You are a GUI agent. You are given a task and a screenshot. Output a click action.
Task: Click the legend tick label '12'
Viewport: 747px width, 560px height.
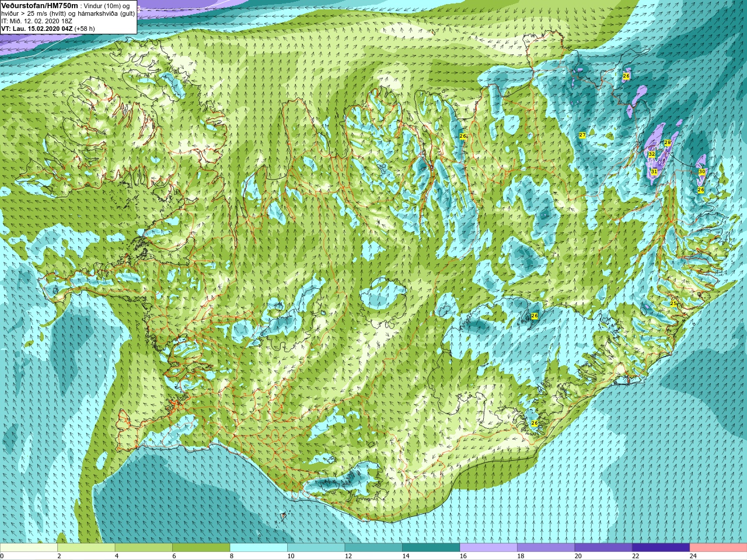(x=348, y=556)
